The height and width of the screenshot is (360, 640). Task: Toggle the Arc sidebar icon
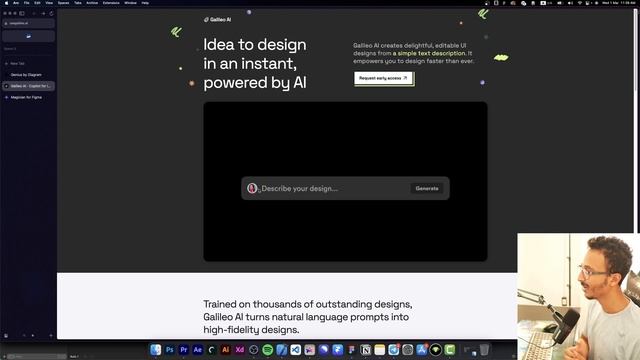coord(22,13)
